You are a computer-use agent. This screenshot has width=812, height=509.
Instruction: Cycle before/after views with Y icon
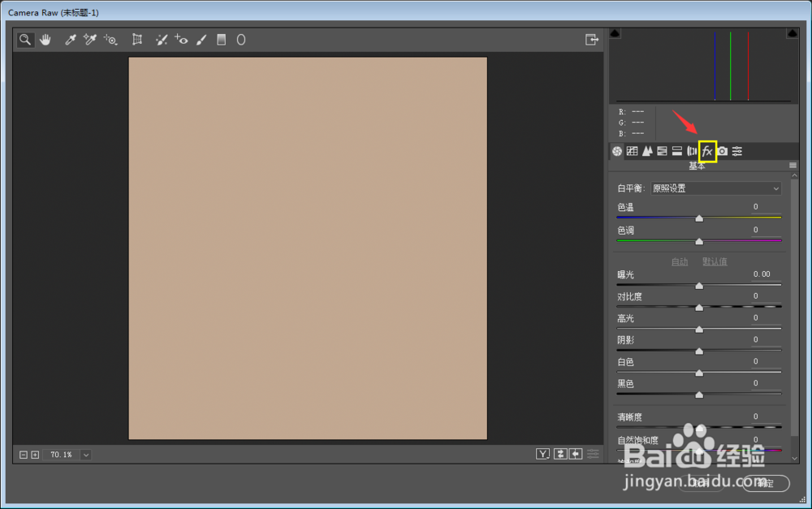(542, 454)
